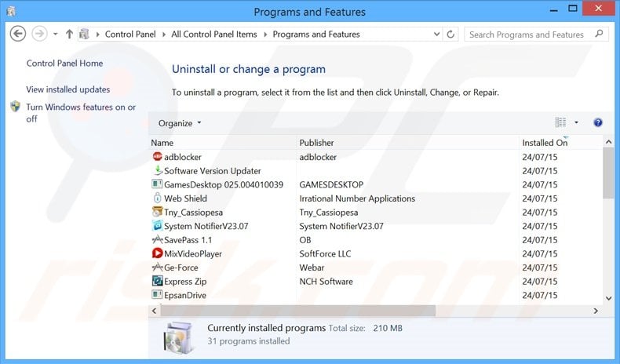Click Irrational Number Applications publisher cell
The width and height of the screenshot is (620, 364).
tap(357, 198)
